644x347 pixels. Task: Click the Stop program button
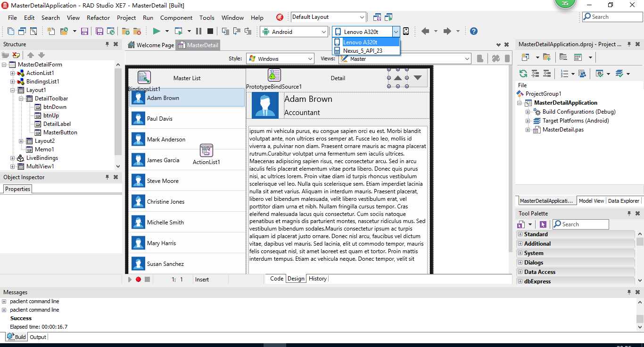[x=210, y=31]
